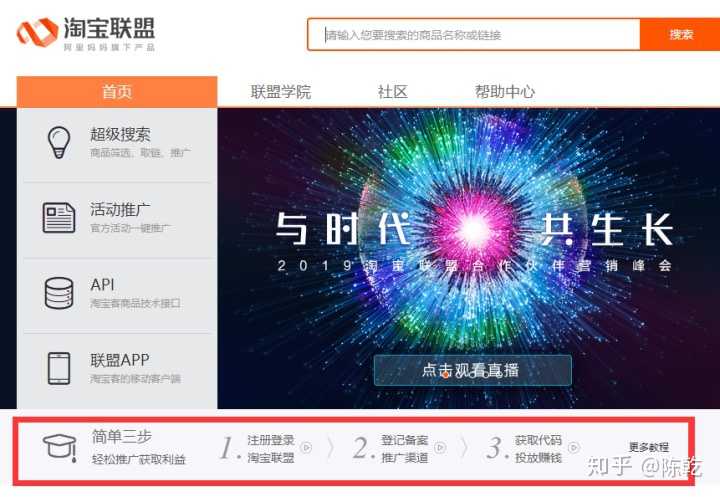Play the video for step 2 登记备案
Image resolution: width=720 pixels, height=497 pixels.
(440, 447)
